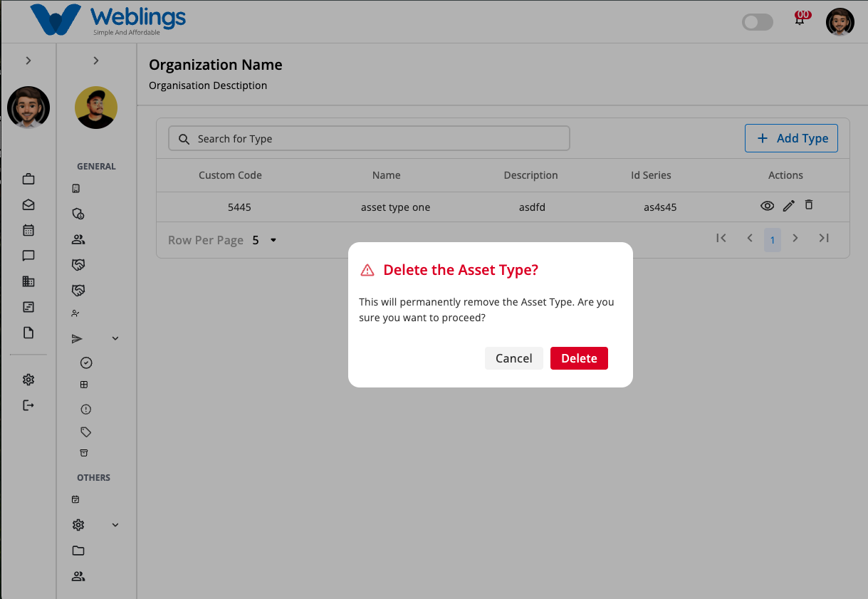This screenshot has width=868, height=599.
Task: Expand the chevron beside the OTHERS gear icon
Action: [x=115, y=525]
